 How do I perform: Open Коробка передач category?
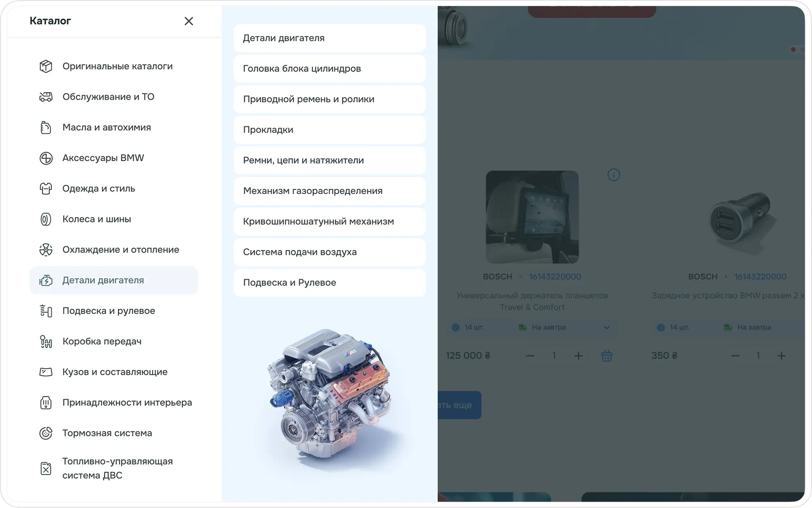pos(102,342)
